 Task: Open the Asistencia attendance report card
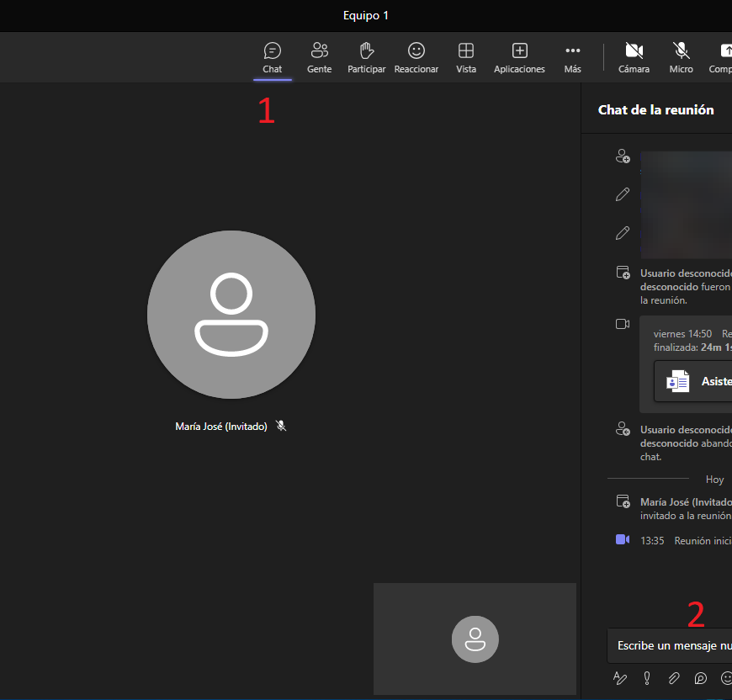693,381
